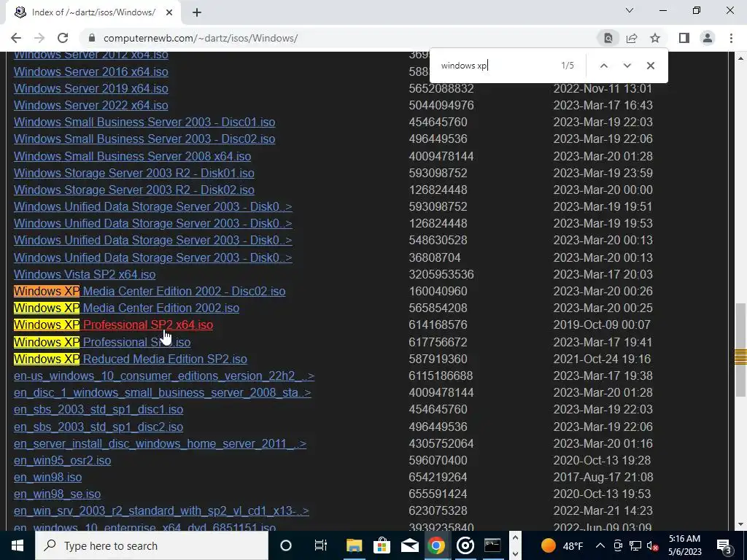Open the Windows Start menu

18,545
